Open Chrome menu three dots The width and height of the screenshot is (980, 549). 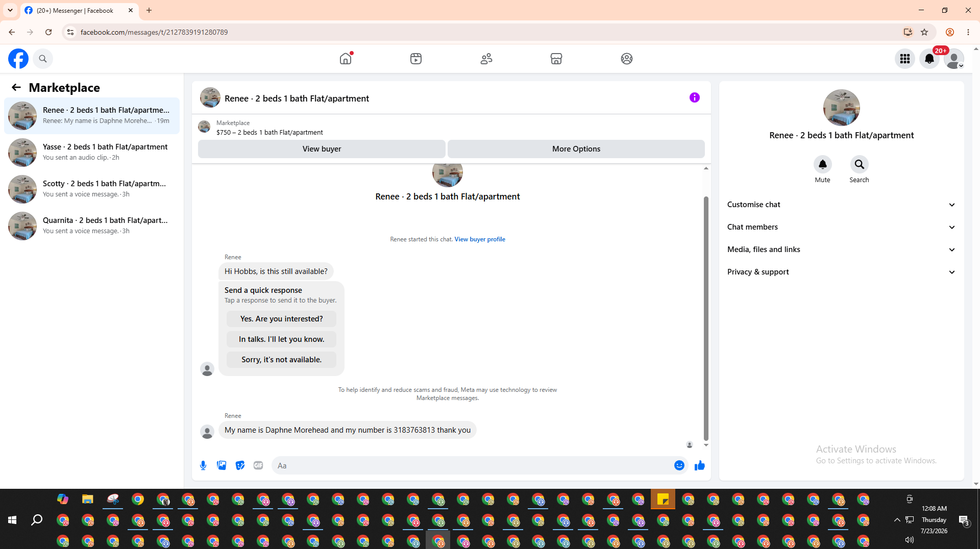pos(968,32)
